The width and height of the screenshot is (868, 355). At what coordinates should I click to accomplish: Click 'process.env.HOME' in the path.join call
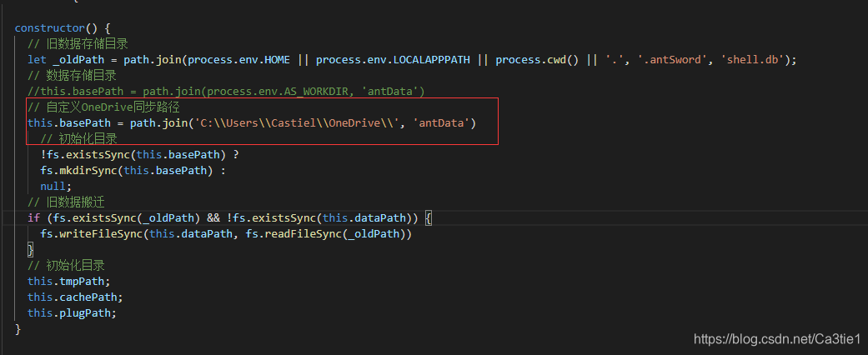pyautogui.click(x=238, y=60)
